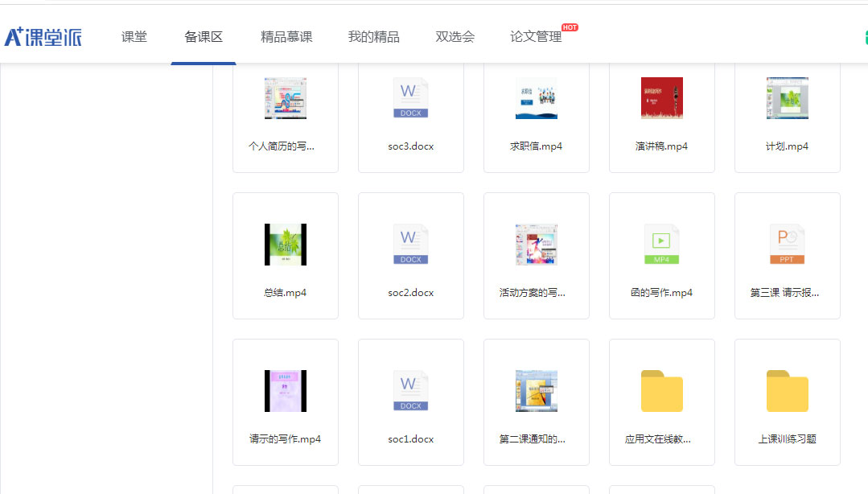
Task: Select the soc1.docx document icon
Action: (410, 391)
